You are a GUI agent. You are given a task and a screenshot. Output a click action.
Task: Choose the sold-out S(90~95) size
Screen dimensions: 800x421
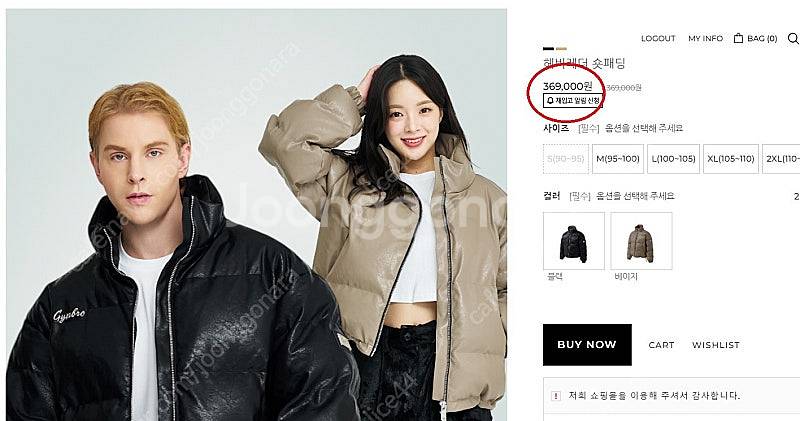565,159
